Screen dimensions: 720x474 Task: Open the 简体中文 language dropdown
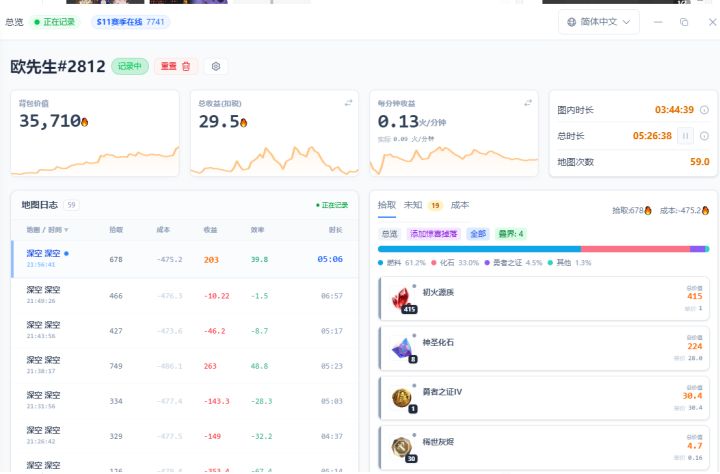[x=598, y=22]
